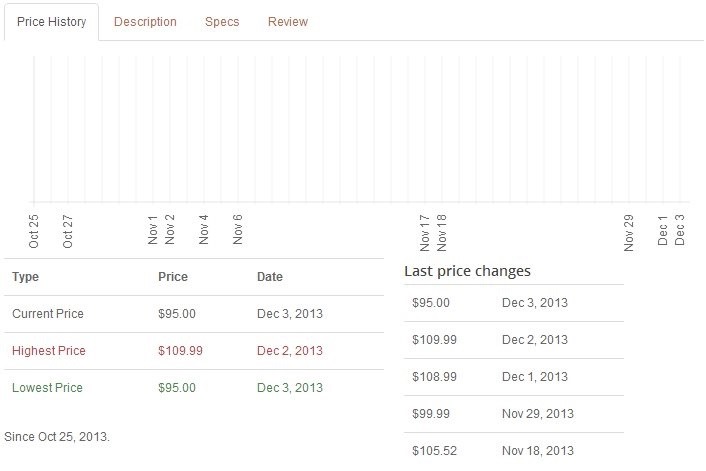Select the Nov 29 axis date marker
Image resolution: width=706 pixels, height=471 pixels.
pyautogui.click(x=629, y=232)
